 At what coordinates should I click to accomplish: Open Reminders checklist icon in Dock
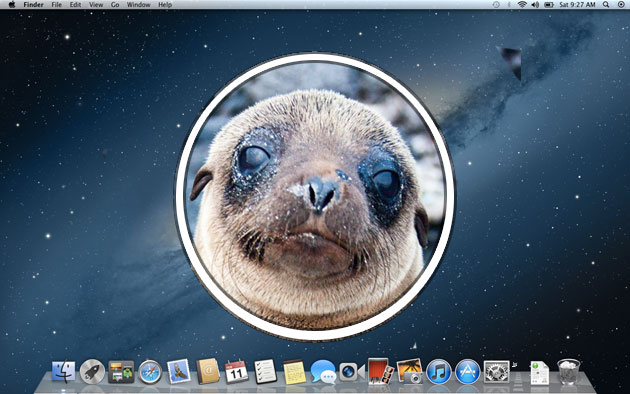coord(265,372)
